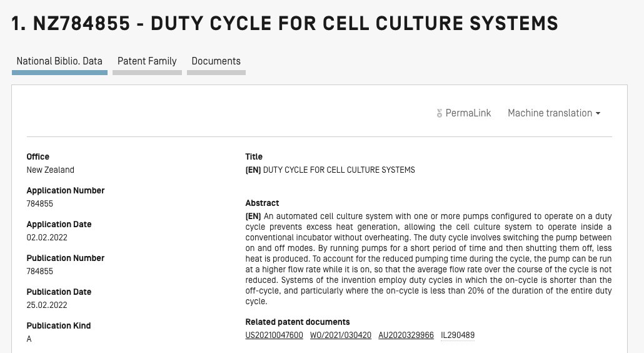Click the PermaLink chain icon
This screenshot has width=644, height=353.
point(439,113)
